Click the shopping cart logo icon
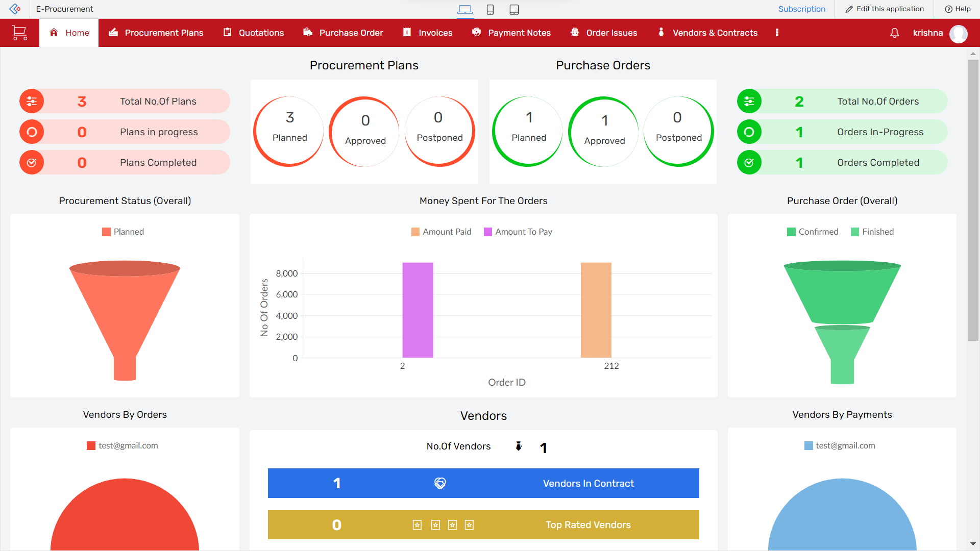Screen dimensions: 980x551 point(19,33)
